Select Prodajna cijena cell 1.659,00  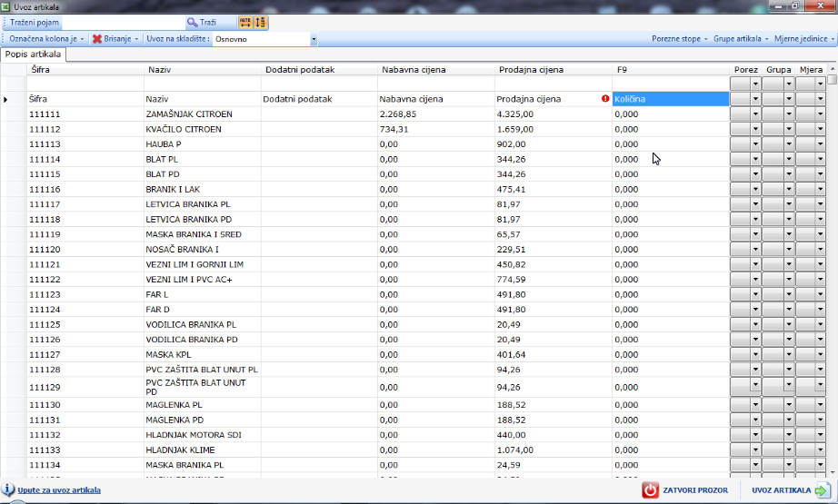[554, 129]
